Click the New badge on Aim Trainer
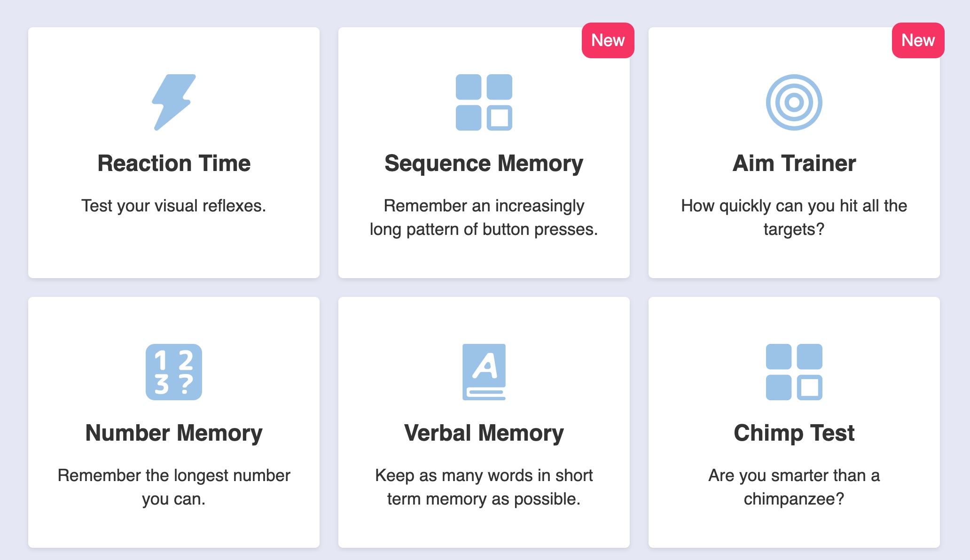Screen dimensions: 970x560 (x=918, y=40)
